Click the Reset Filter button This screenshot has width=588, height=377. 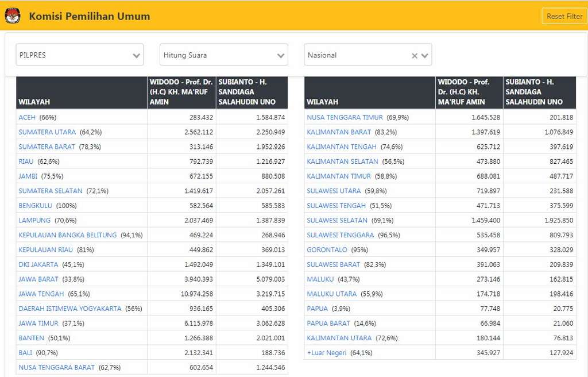[x=564, y=16]
